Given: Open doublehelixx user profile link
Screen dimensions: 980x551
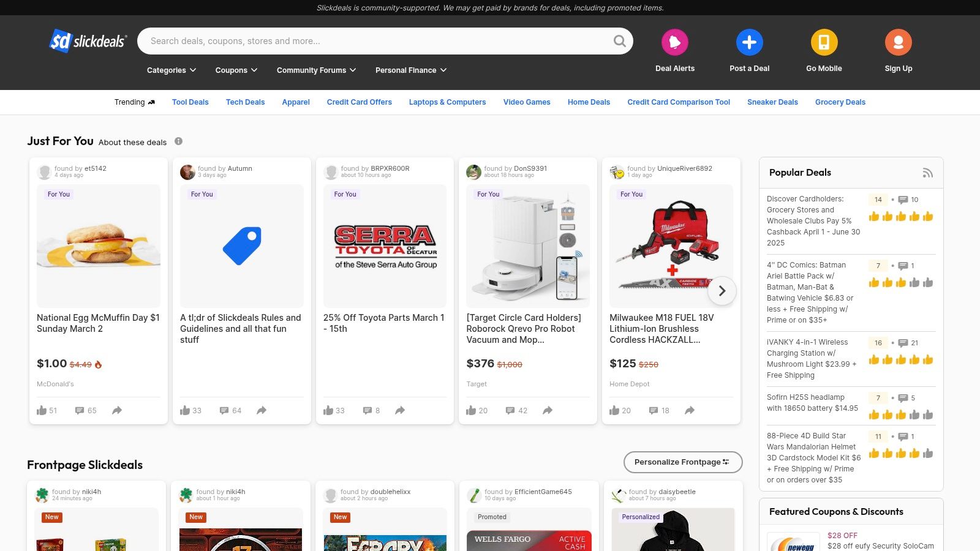Looking at the screenshot, I should click(390, 492).
